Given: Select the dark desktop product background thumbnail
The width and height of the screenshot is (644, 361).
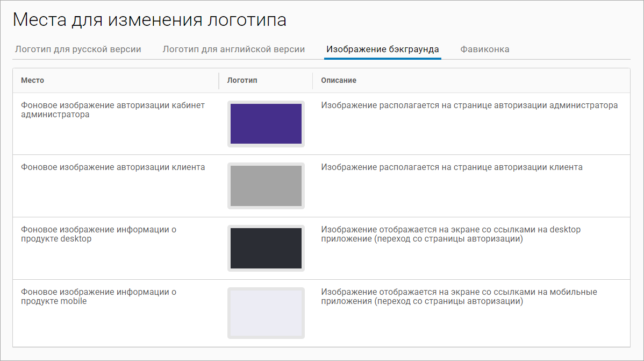Looking at the screenshot, I should [266, 248].
